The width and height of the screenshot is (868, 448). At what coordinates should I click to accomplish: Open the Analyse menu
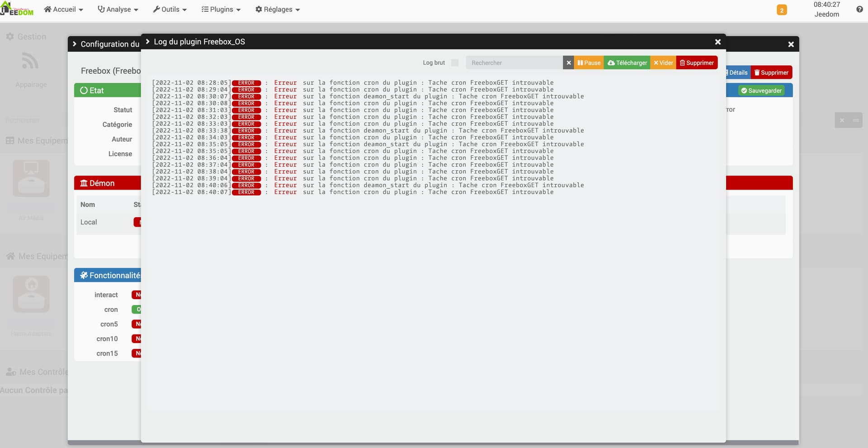118,10
